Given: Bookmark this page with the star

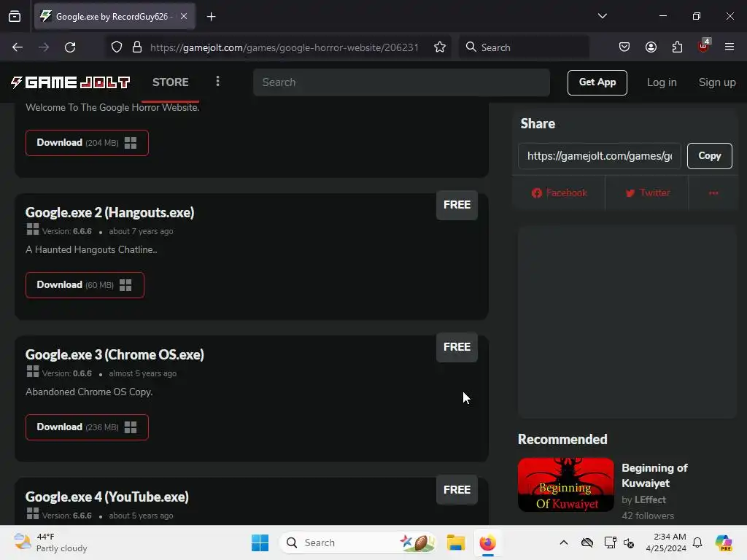Looking at the screenshot, I should pos(440,47).
